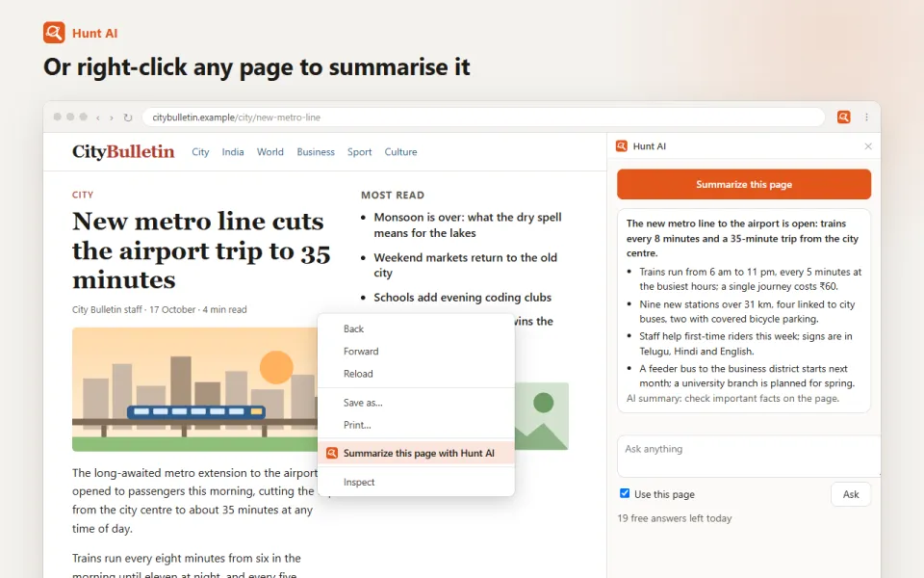
Task: Select Reload in the context menu
Action: (416, 374)
